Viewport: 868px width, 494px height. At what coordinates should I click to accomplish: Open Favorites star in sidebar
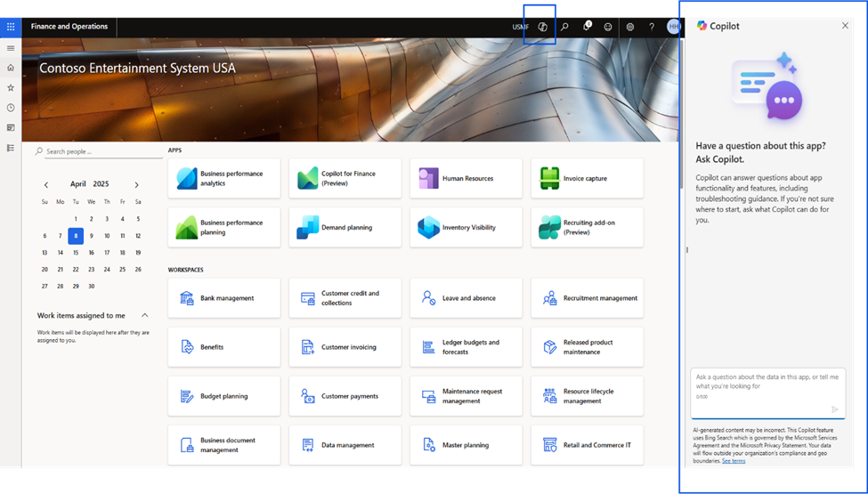coord(11,87)
